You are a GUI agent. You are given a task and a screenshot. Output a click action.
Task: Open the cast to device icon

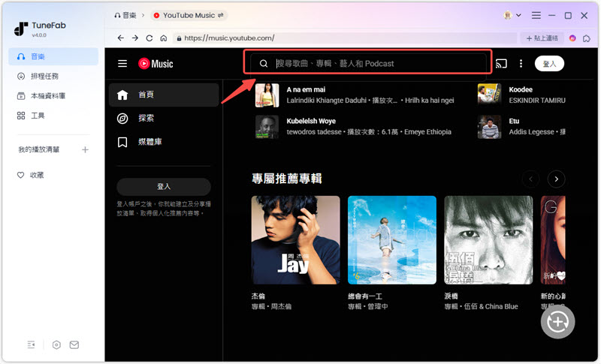point(501,64)
